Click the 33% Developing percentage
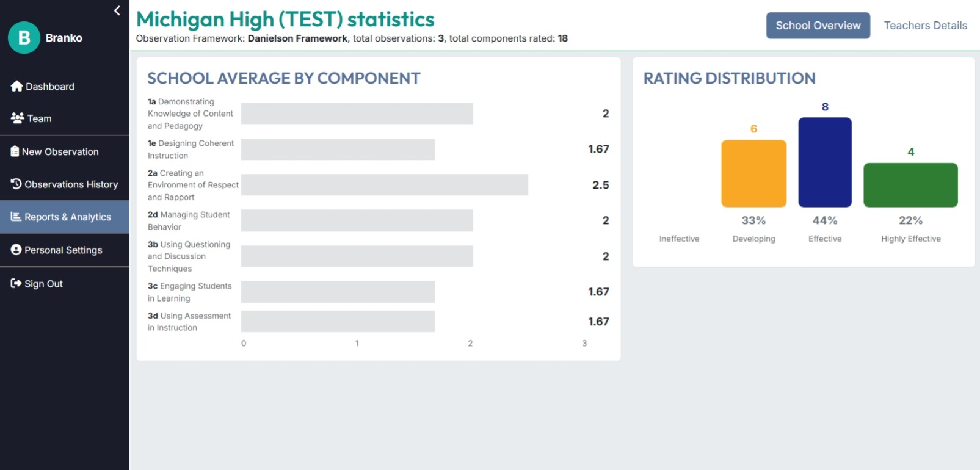Screen dimensions: 980x470 click(753, 220)
